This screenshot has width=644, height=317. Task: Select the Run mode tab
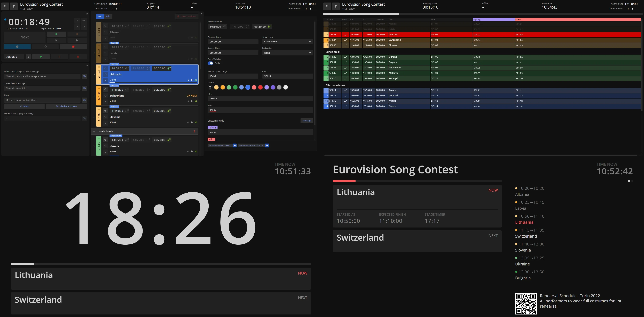[100, 16]
